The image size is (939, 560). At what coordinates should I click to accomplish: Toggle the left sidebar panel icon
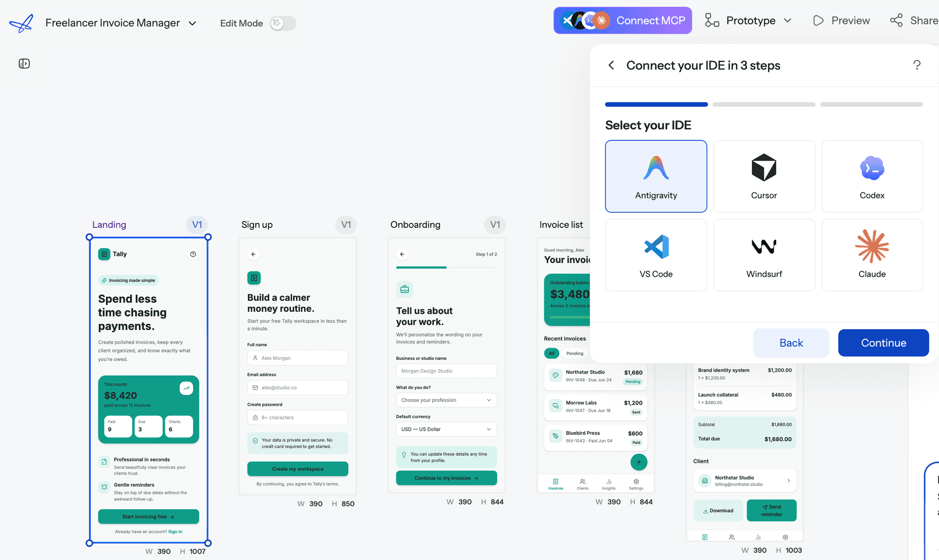pyautogui.click(x=24, y=64)
